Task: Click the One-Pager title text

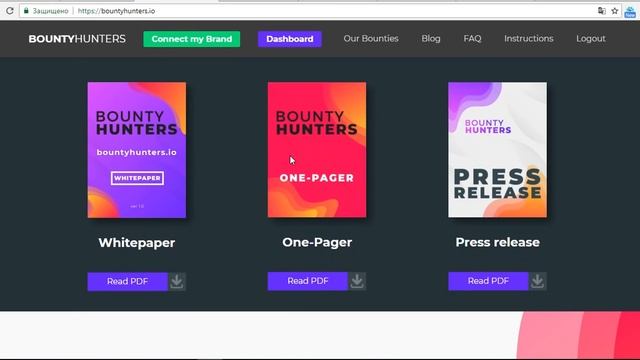Action: pyautogui.click(x=317, y=242)
